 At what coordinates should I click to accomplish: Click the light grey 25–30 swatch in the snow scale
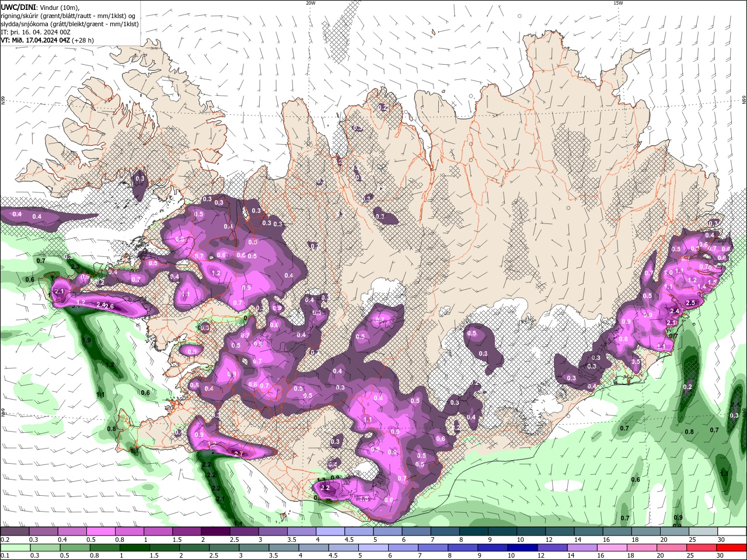click(703, 531)
